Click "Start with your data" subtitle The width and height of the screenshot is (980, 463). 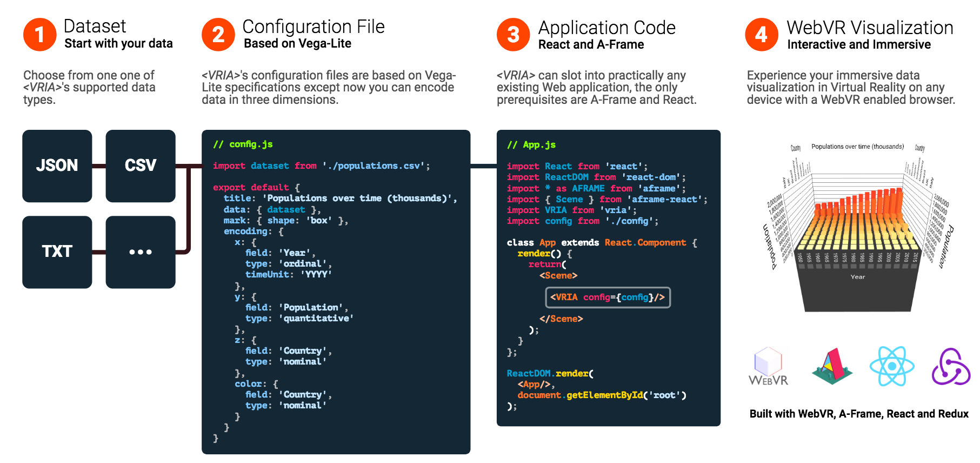pyautogui.click(x=118, y=43)
